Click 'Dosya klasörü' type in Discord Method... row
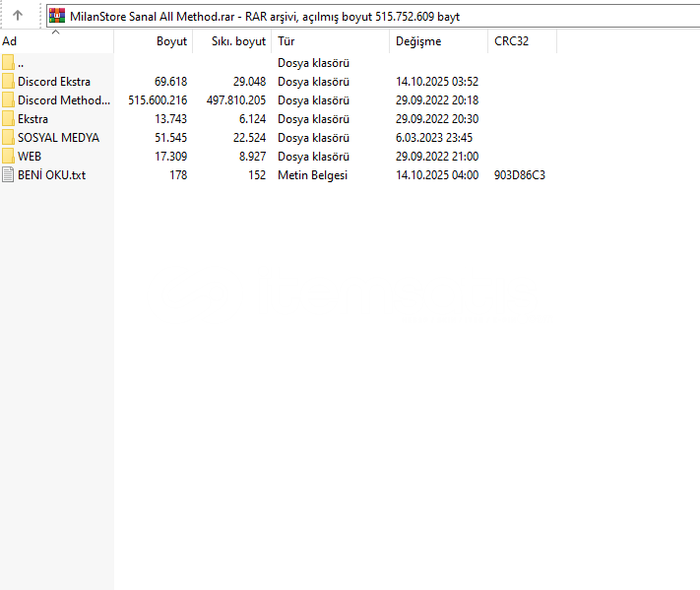 313,100
